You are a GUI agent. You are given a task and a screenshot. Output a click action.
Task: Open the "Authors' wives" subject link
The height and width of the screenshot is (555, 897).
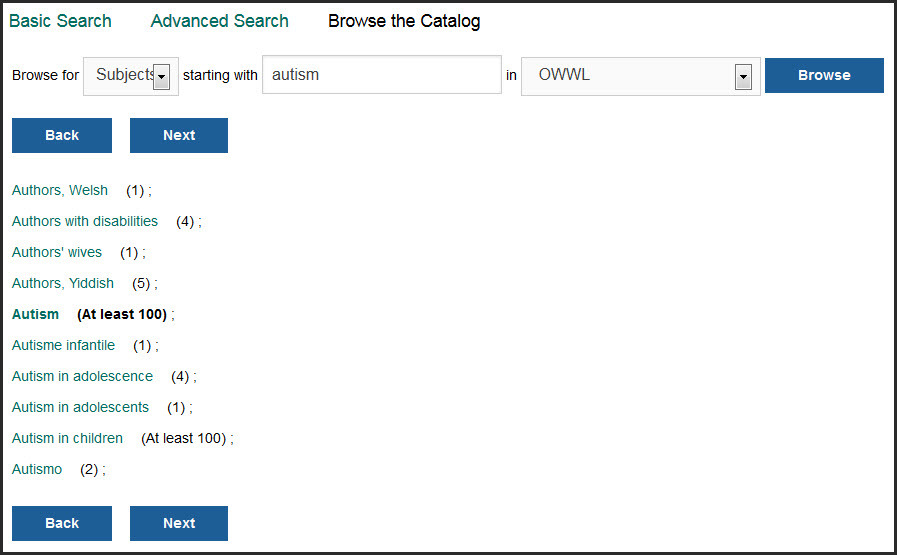(x=57, y=252)
